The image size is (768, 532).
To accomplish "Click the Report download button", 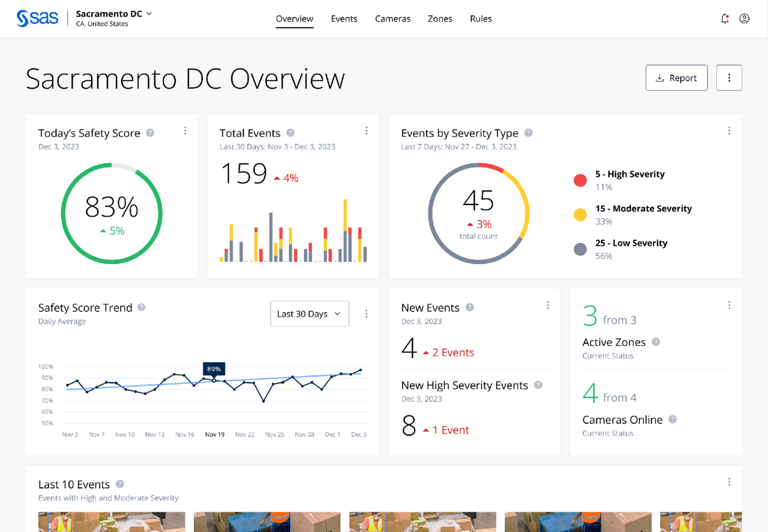I will point(676,78).
